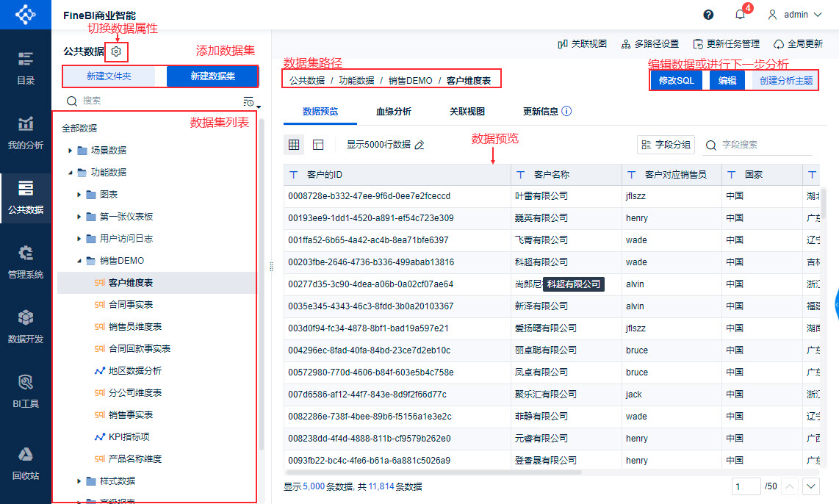Viewport: 839px width, 504px height.
Task: Click the FineBI logo icon
Action: (25, 15)
